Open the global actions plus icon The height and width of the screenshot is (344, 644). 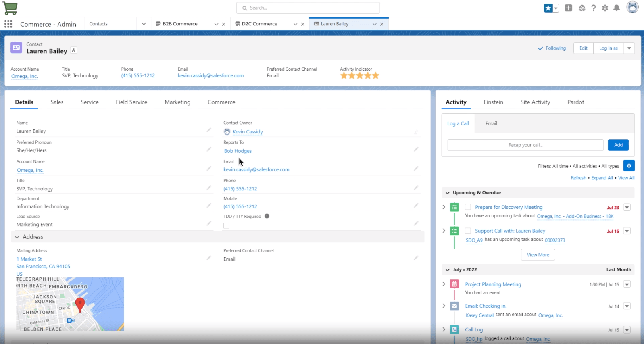[x=568, y=8]
